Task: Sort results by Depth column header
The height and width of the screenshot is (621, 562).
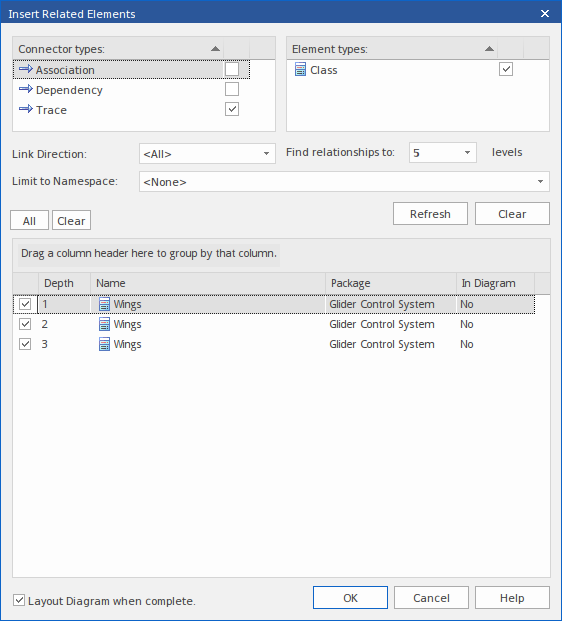Action: tap(64, 283)
